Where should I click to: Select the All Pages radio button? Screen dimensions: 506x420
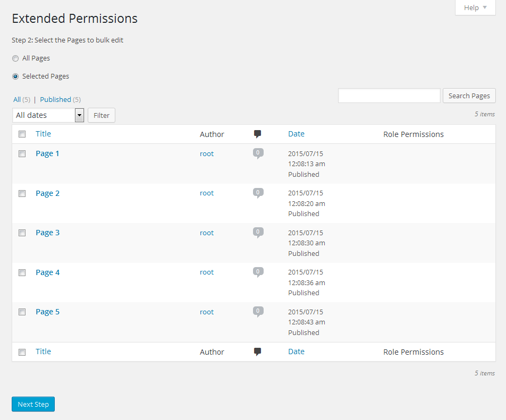(x=15, y=58)
